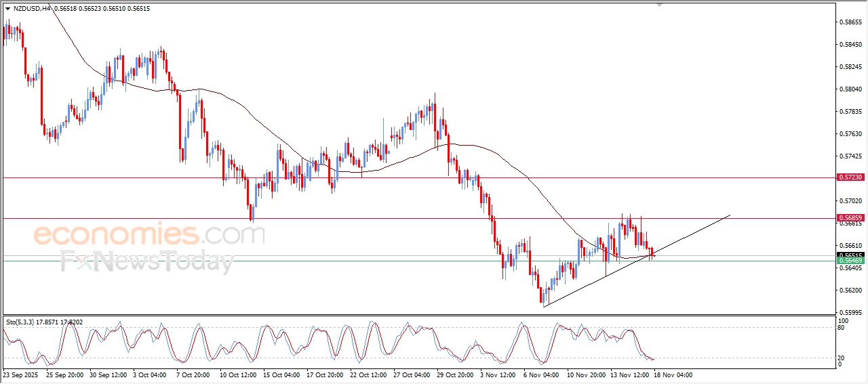Click the 0.55995 price axis label
868x384 pixels.
(x=851, y=312)
